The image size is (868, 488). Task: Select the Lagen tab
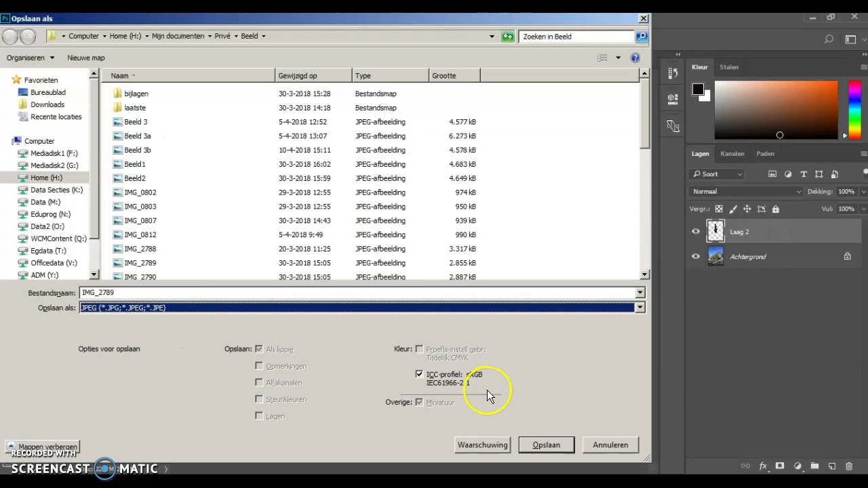click(x=701, y=154)
